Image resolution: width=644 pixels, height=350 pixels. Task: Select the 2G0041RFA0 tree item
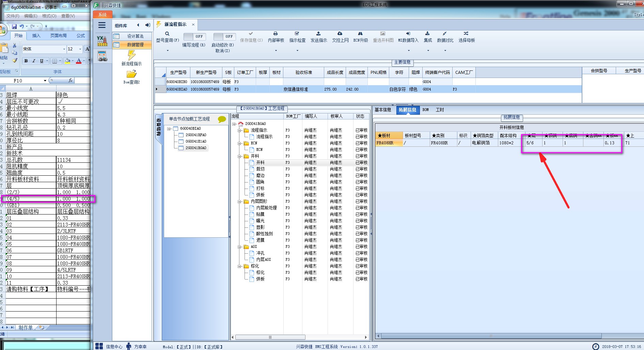pyautogui.click(x=196, y=135)
